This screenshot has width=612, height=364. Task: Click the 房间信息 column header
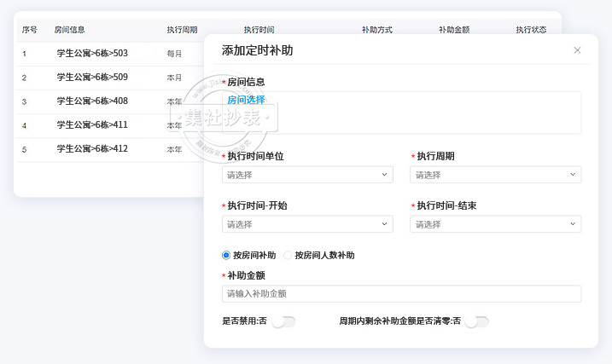click(69, 30)
